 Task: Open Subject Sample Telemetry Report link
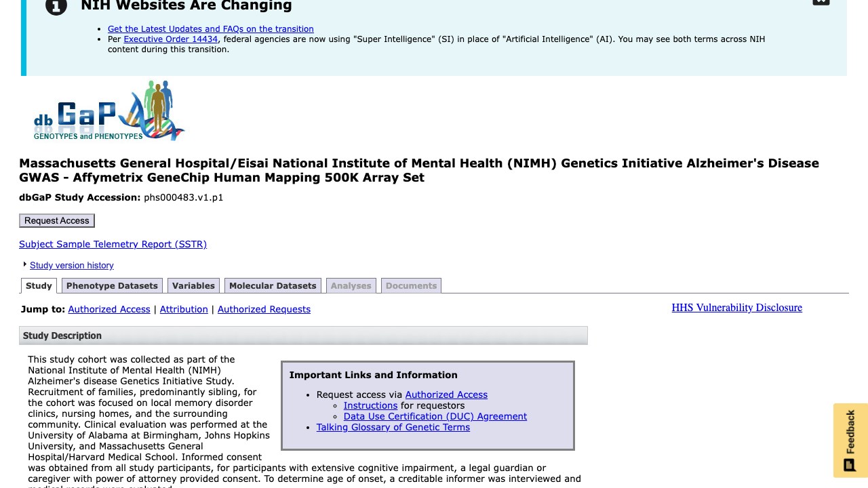click(x=113, y=244)
